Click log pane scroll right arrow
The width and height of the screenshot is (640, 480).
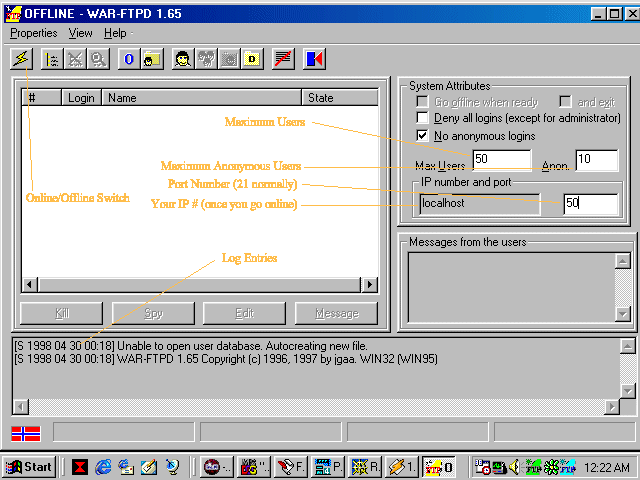(612, 407)
